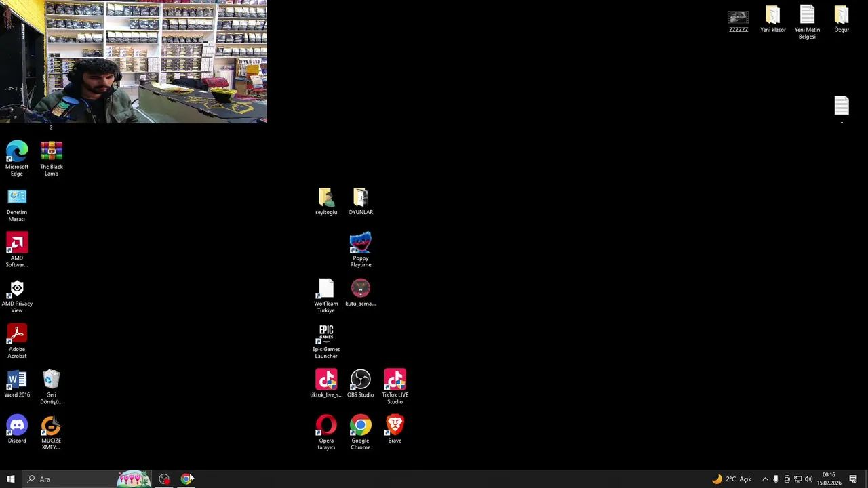Image resolution: width=868 pixels, height=488 pixels.
Task: Select the Word 2016 shortcut
Action: [17, 384]
